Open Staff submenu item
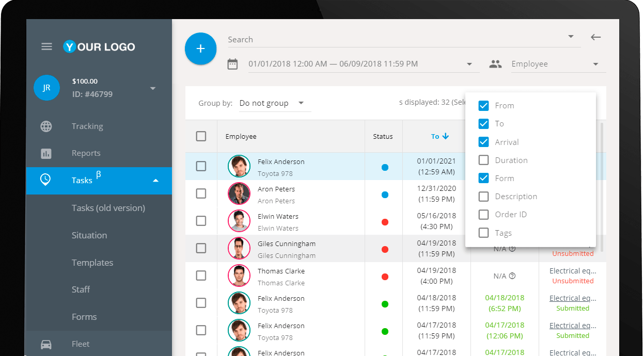 click(x=81, y=289)
